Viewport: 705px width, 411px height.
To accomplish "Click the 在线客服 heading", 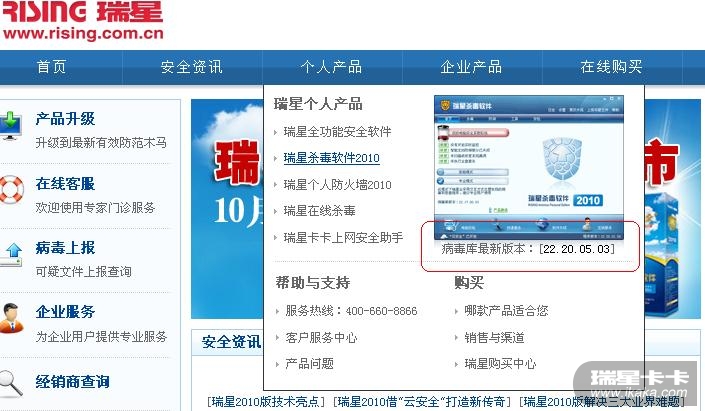I will click(65, 183).
